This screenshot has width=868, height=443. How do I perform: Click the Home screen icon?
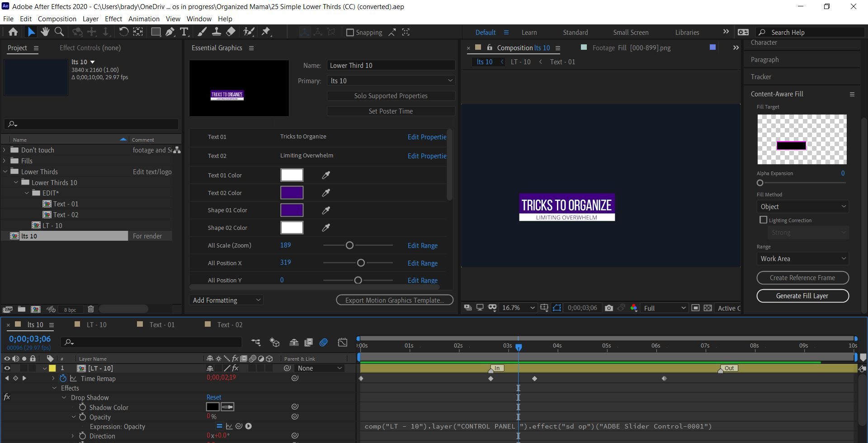click(13, 32)
